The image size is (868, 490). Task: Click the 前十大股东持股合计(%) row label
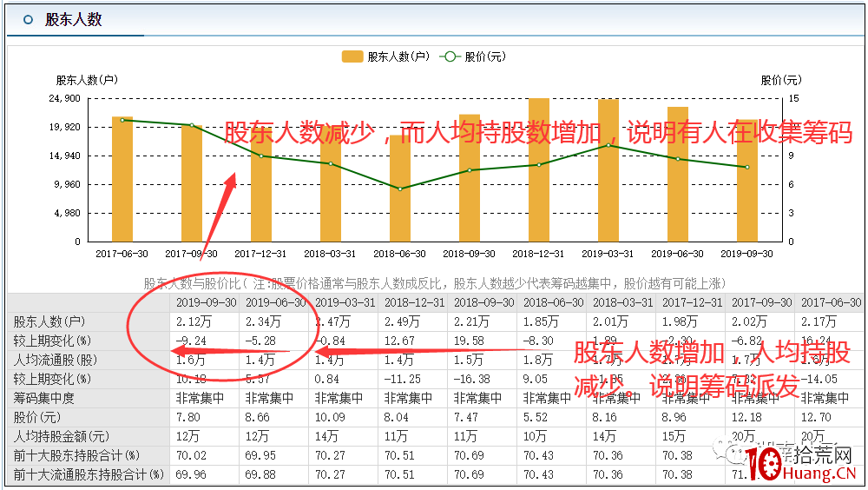[x=76, y=455]
